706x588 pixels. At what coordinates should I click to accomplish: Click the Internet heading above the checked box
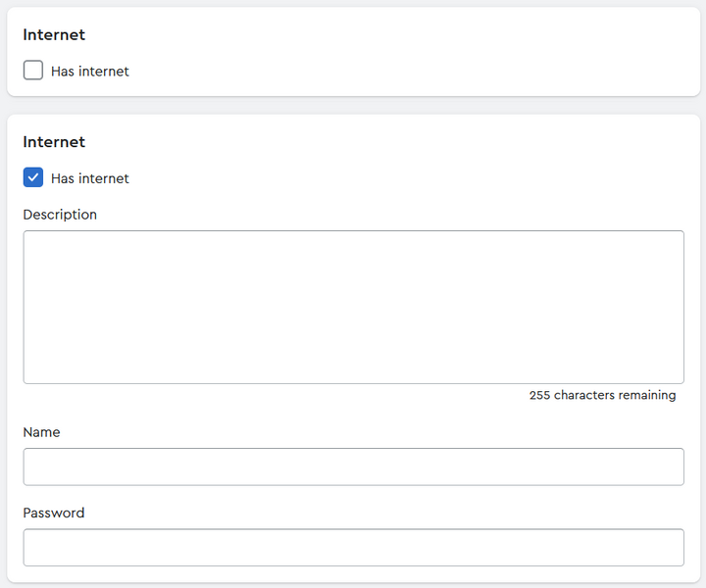[54, 142]
